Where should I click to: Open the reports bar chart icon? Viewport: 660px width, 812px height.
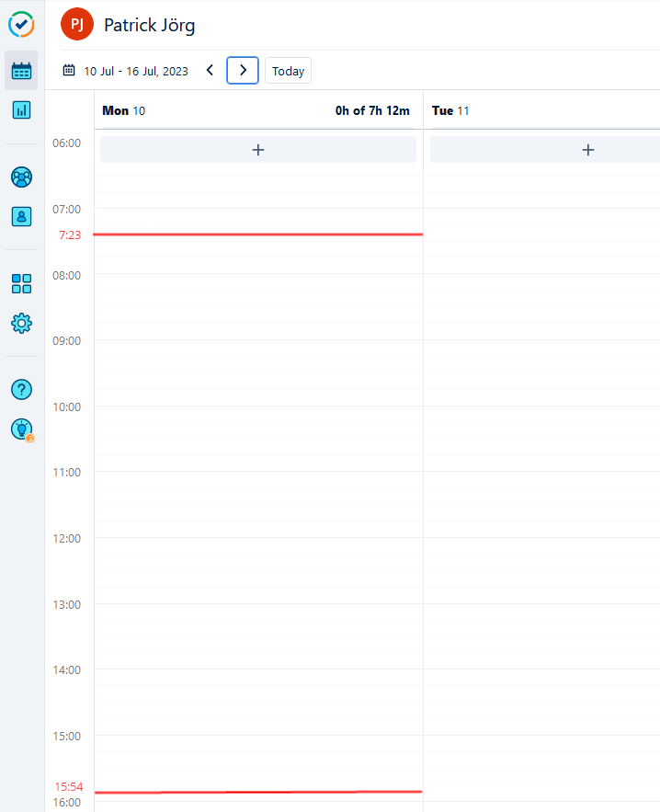21,109
